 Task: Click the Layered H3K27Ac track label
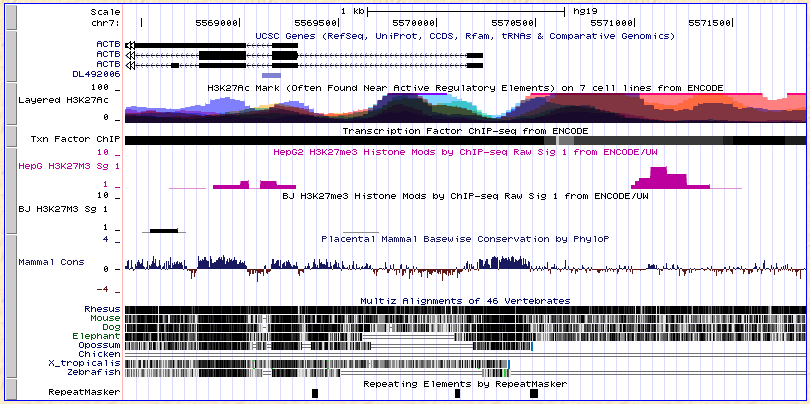62,100
